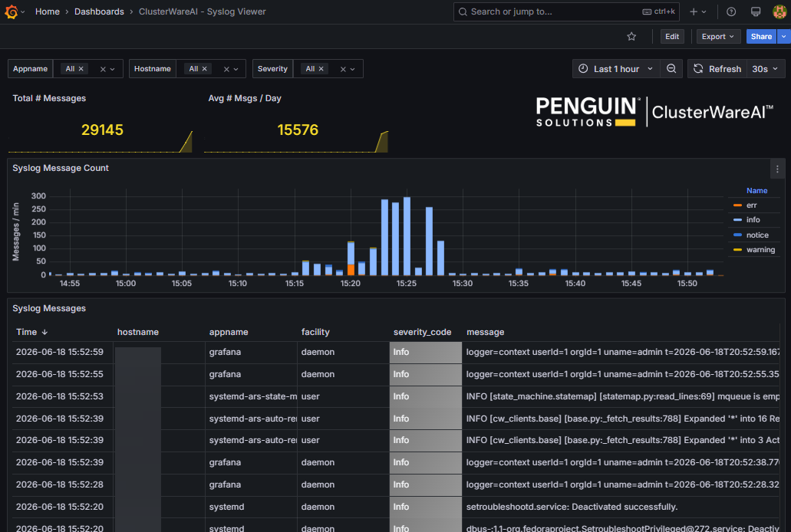Screen dimensions: 791x532
Task: Star this dashboard as favorite
Action: (x=631, y=36)
